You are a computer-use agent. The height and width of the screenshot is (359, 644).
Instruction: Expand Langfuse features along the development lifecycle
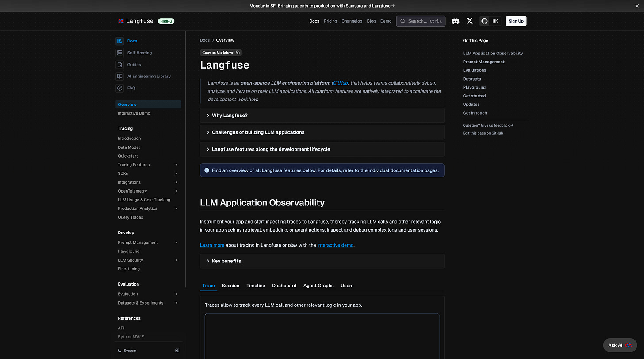322,149
